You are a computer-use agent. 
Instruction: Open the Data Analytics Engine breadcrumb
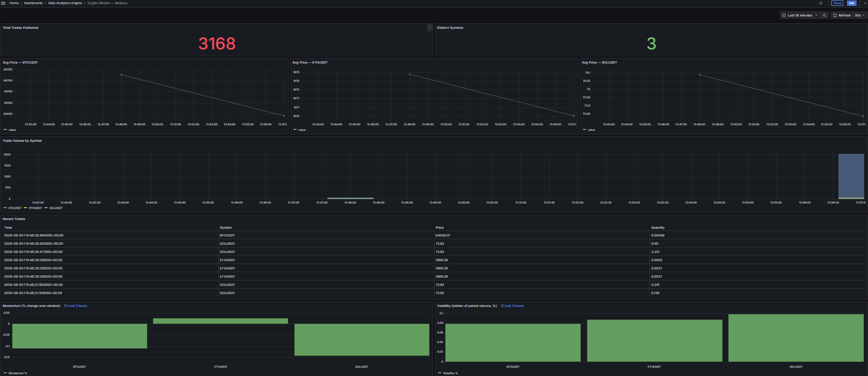[65, 3]
